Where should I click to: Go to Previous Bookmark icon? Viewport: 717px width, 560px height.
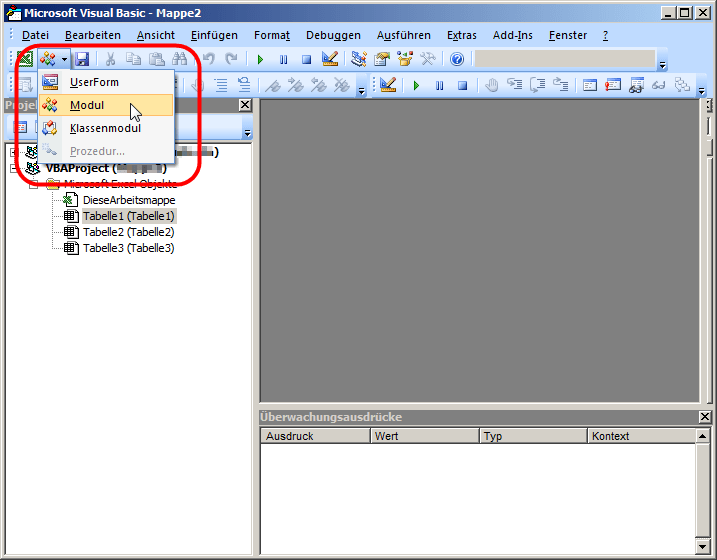coord(319,85)
